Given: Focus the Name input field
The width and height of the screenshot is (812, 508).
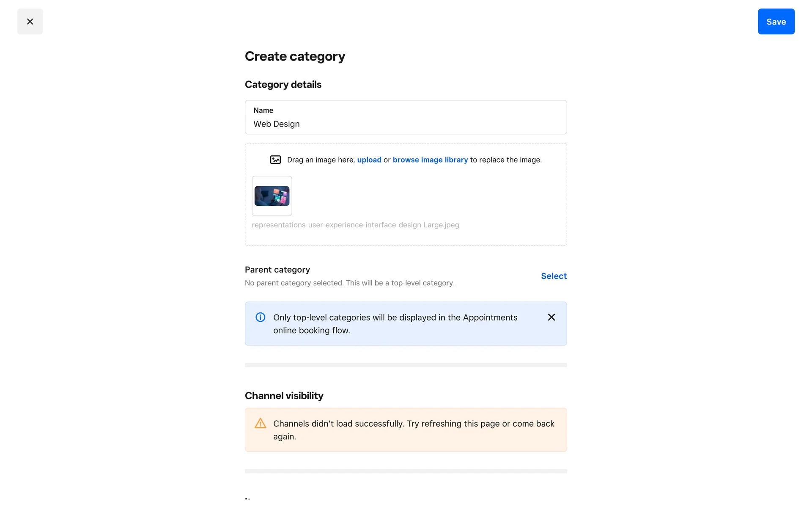Looking at the screenshot, I should [x=405, y=124].
